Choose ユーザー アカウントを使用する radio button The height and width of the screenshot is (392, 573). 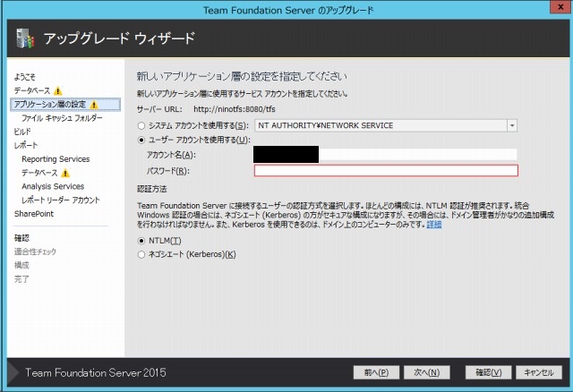(141, 140)
